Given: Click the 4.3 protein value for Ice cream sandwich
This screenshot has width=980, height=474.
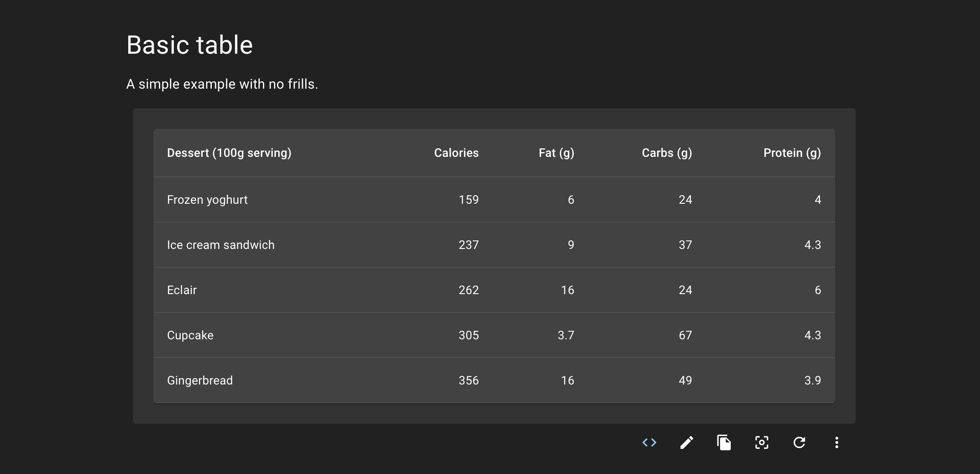Looking at the screenshot, I should (812, 245).
